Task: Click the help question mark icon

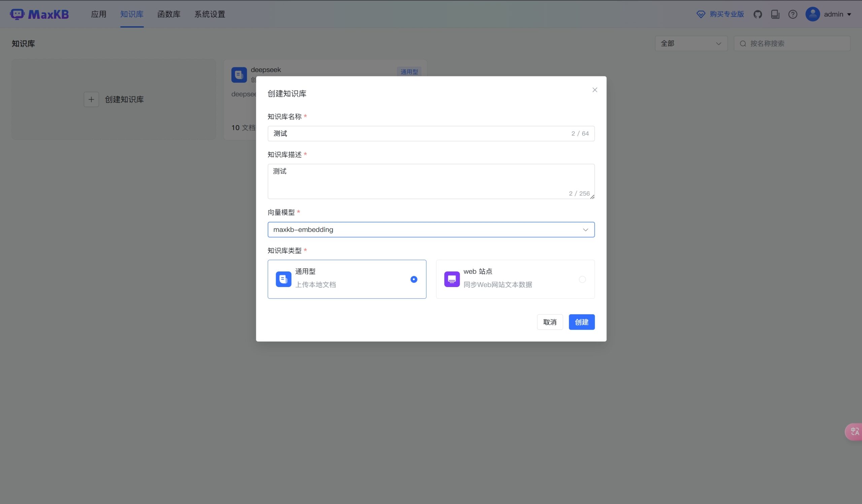Action: pos(793,14)
